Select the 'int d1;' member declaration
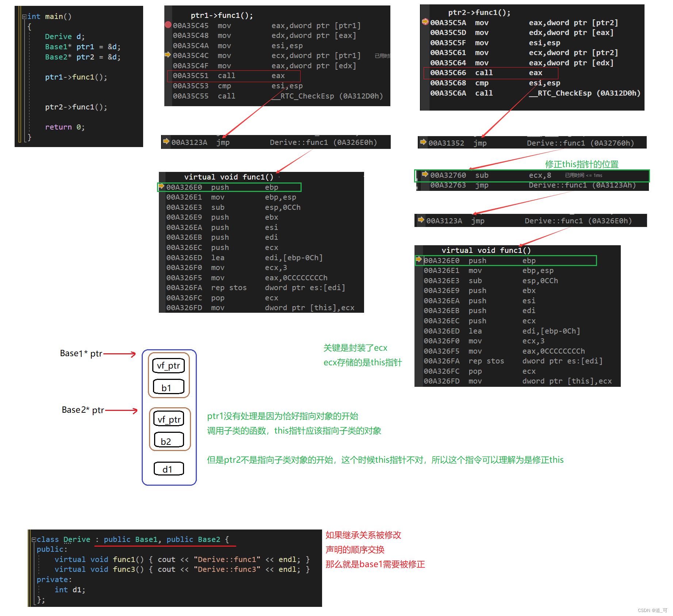The height and width of the screenshot is (616, 673). click(70, 590)
